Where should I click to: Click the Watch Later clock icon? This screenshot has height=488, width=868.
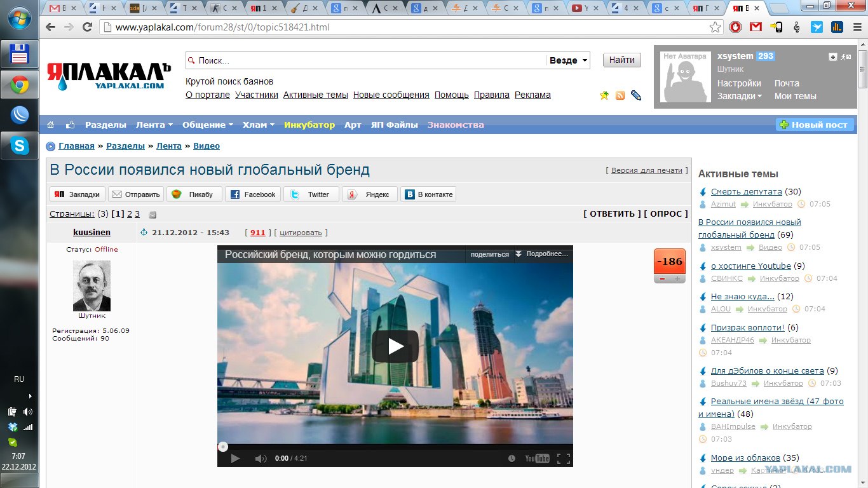pos(512,458)
